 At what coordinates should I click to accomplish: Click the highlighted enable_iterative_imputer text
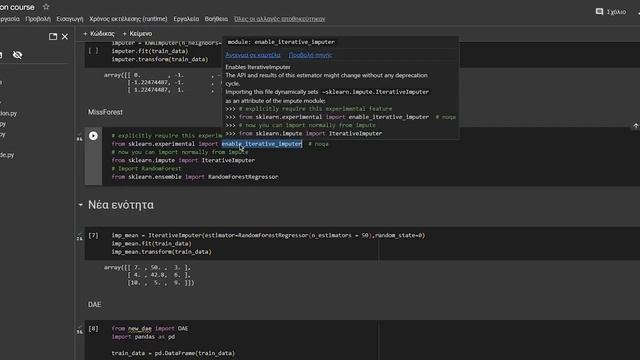pos(262,144)
